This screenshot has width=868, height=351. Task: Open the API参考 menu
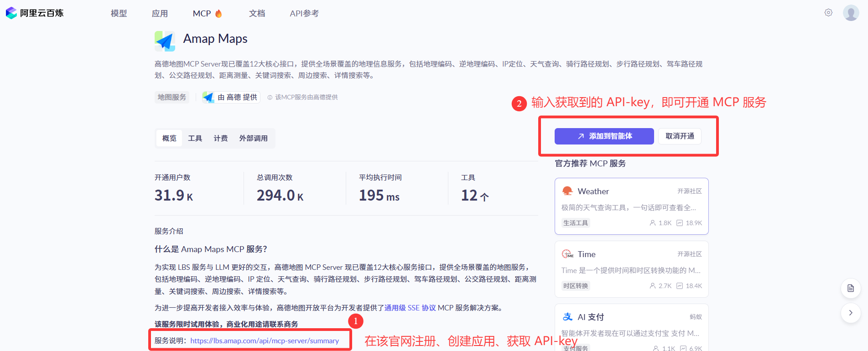tap(304, 13)
